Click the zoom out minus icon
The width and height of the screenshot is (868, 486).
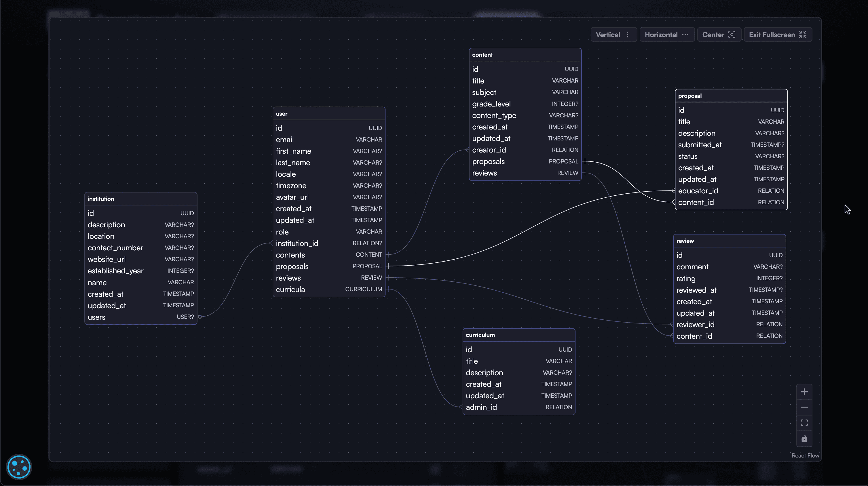tap(804, 407)
